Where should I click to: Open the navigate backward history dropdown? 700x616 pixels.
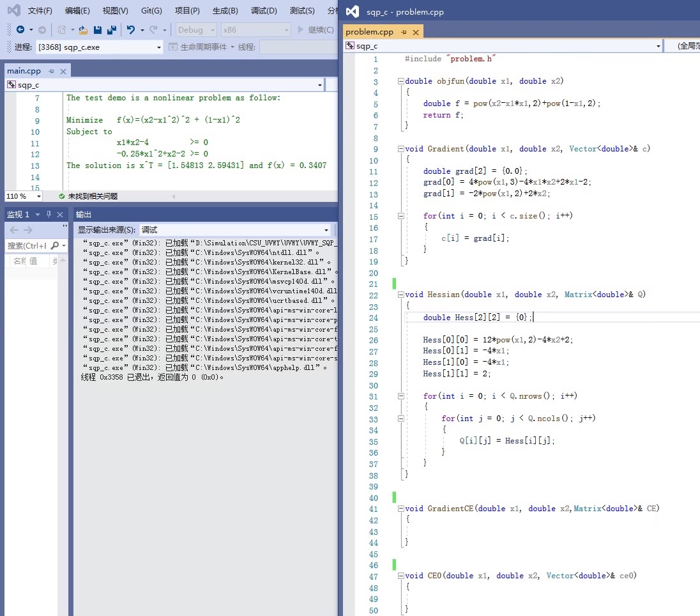[31, 30]
